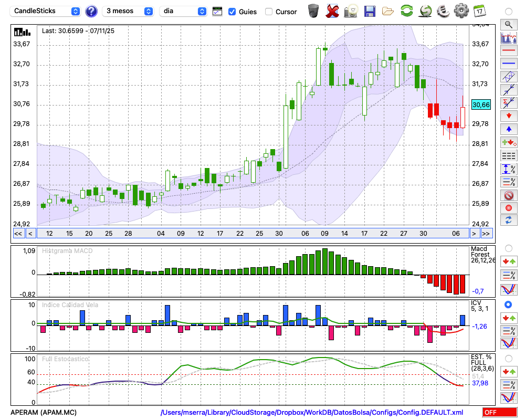Click the blue question mark help icon
Image resolution: width=525 pixels, height=420 pixels.
click(91, 11)
